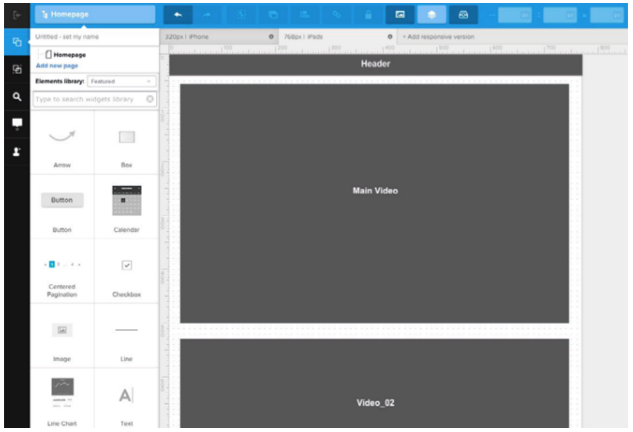Click Add responsive version
This screenshot has height=432, width=633.
(x=438, y=37)
